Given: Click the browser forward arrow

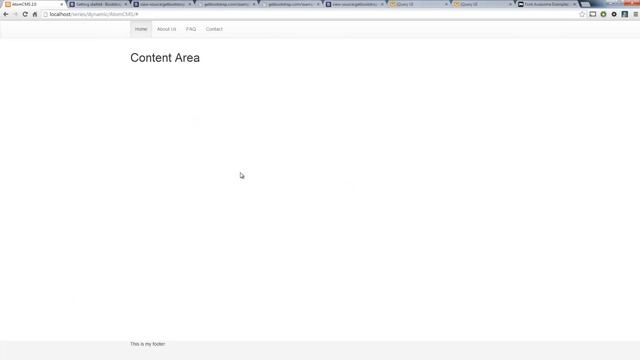Looking at the screenshot, I should 16,14.
